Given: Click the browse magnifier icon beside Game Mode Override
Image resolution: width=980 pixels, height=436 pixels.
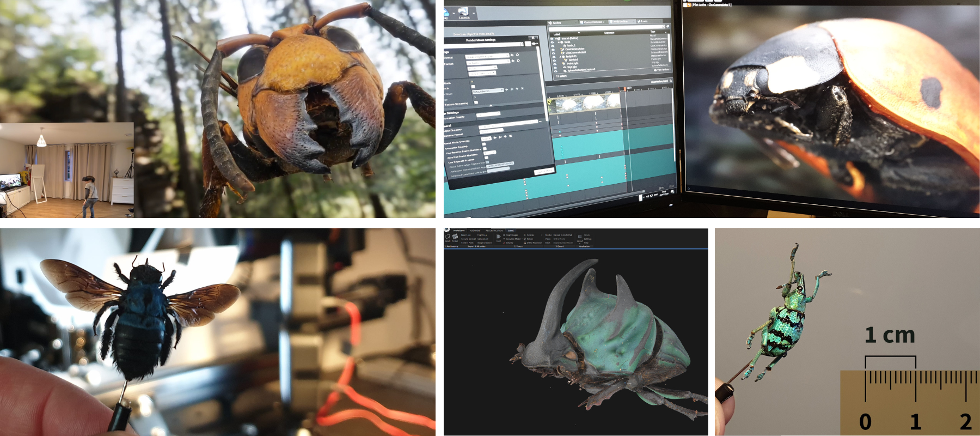Looking at the screenshot, I should click(x=500, y=137).
